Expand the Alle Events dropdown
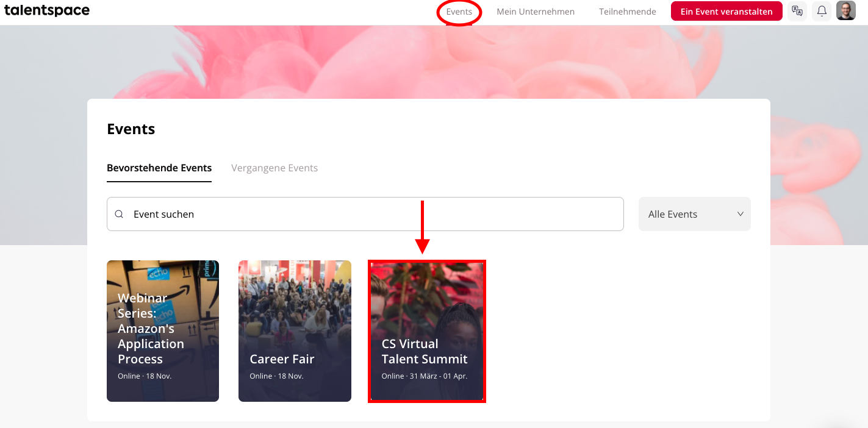Image resolution: width=868 pixels, height=428 pixels. (x=695, y=214)
